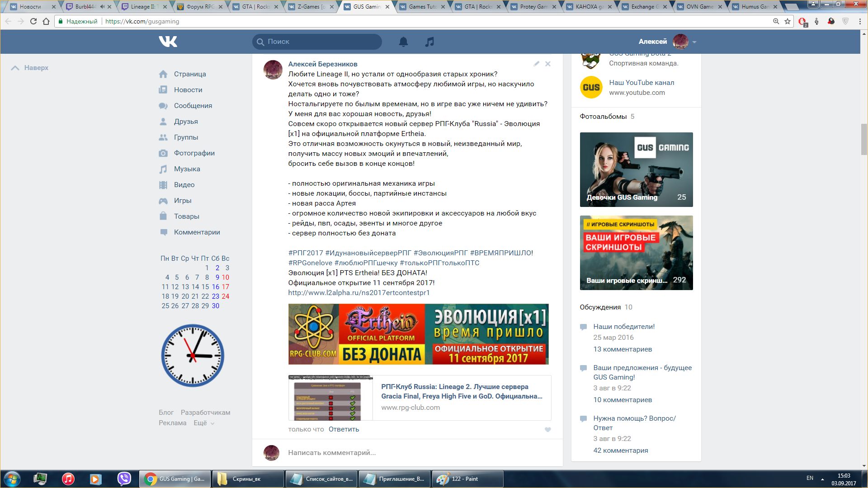Open iTunes icon in taskbar
This screenshot has height=488, width=868.
(x=68, y=479)
